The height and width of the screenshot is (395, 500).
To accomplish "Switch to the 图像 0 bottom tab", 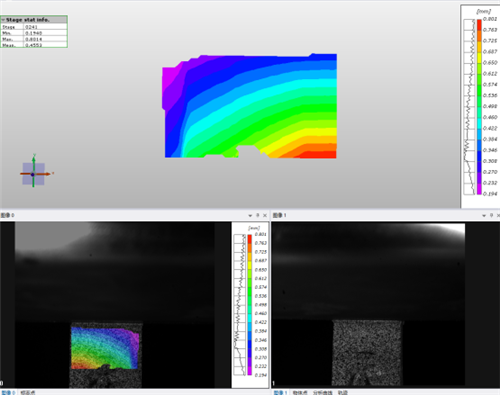I will point(8,393).
